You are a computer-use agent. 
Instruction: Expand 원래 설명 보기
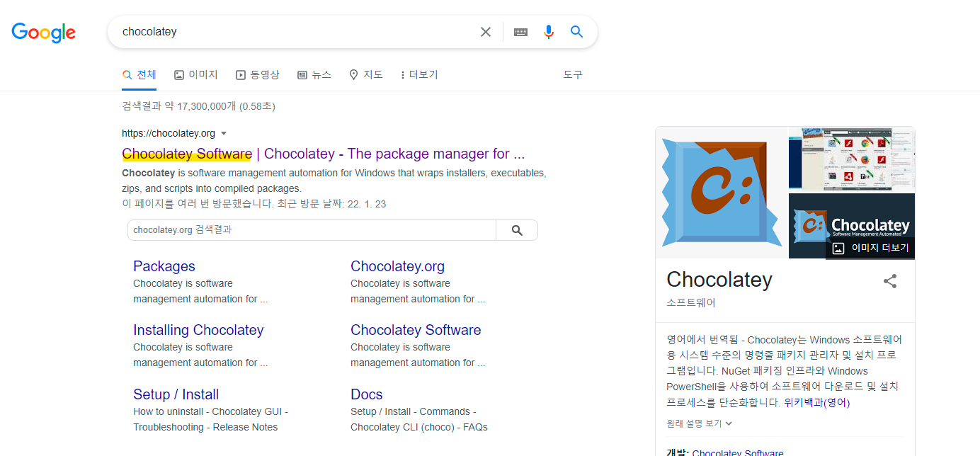[699, 423]
